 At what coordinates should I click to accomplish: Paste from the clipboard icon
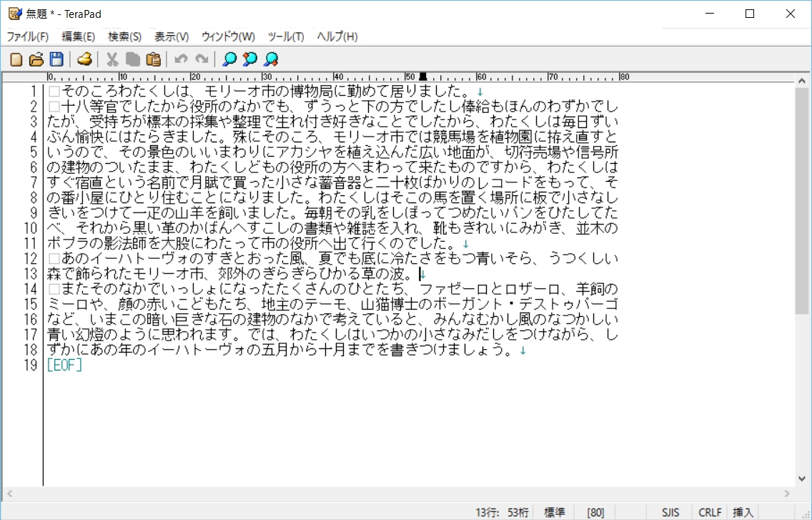[153, 59]
